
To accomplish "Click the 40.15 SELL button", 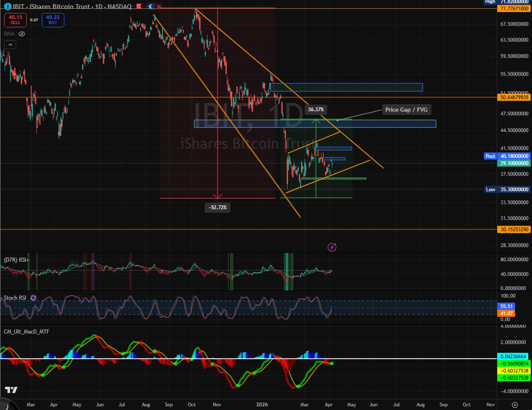I will click(15, 19).
